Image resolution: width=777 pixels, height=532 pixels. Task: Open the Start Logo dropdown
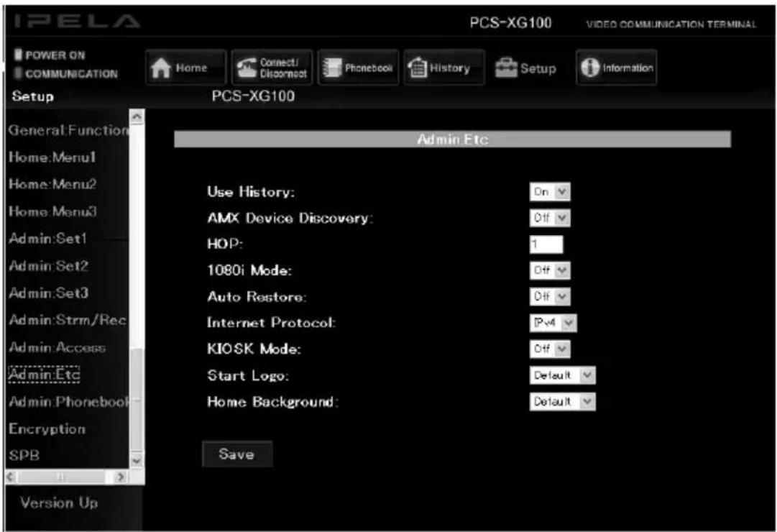click(562, 375)
